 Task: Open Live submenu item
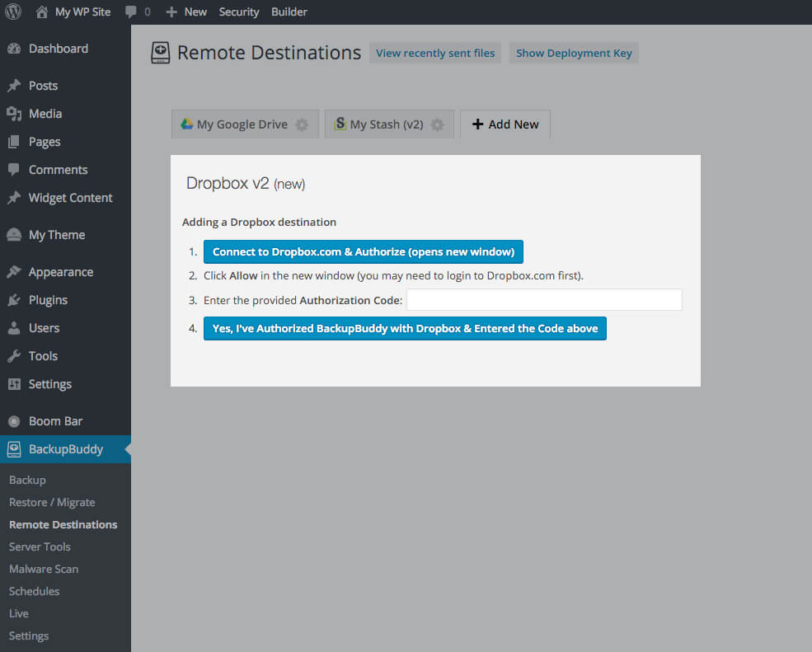pos(19,614)
